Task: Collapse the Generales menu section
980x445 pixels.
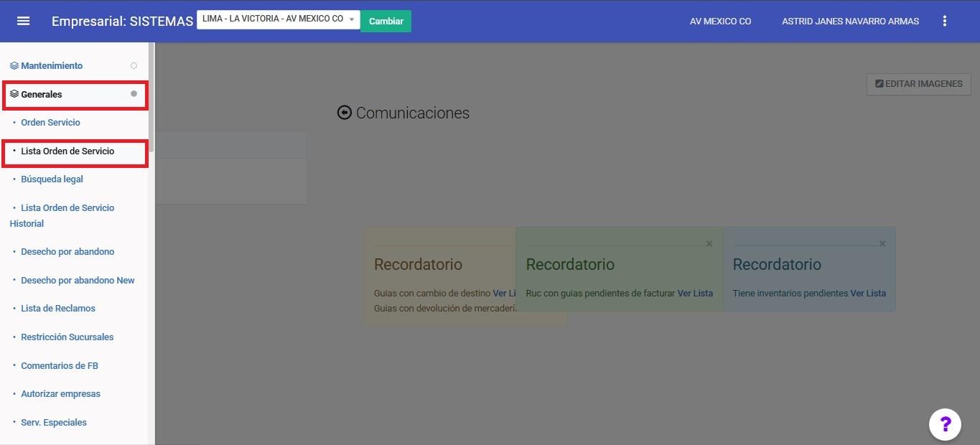Action: click(42, 94)
